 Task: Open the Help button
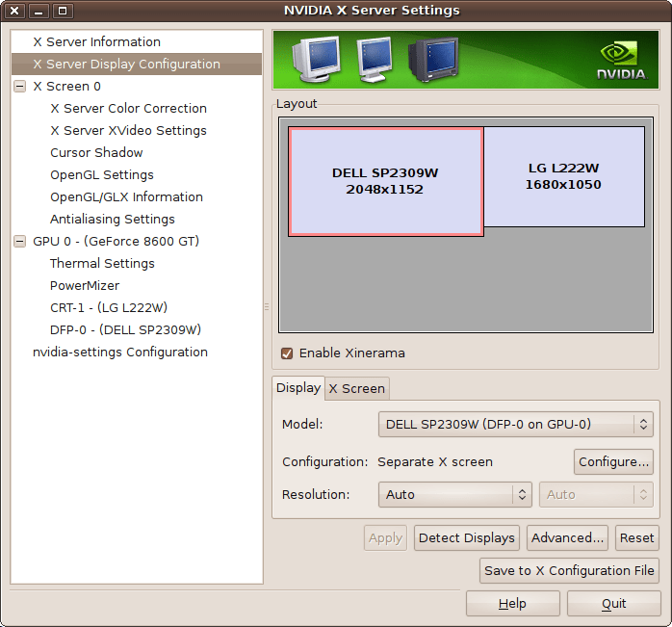[512, 604]
